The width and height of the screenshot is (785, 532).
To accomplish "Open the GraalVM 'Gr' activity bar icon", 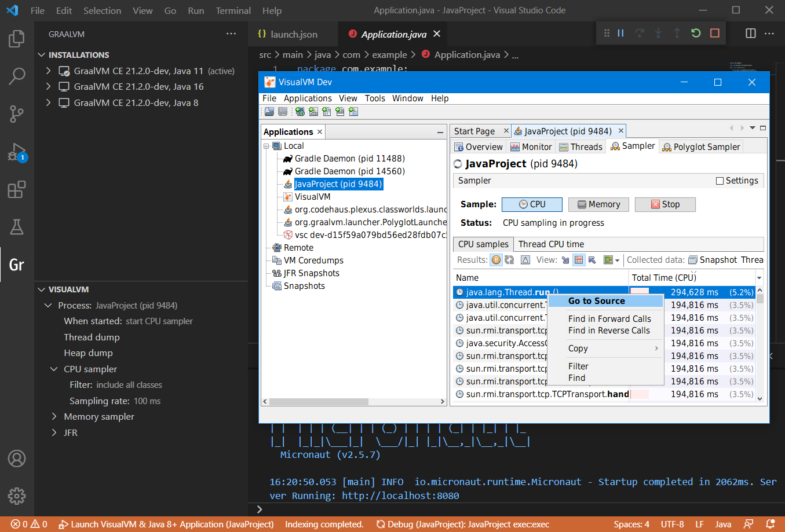I will tap(17, 265).
